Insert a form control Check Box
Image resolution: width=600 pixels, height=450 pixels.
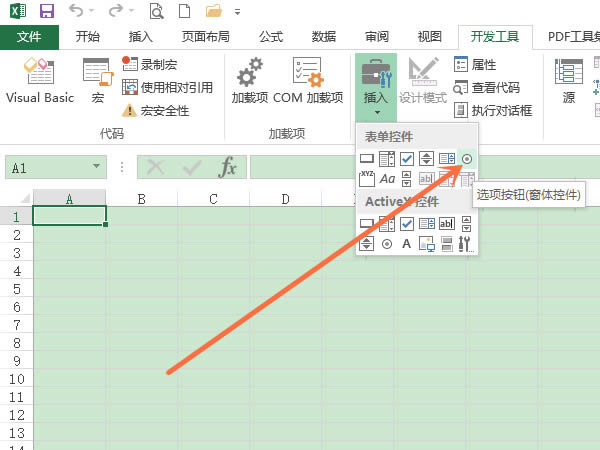coord(407,159)
